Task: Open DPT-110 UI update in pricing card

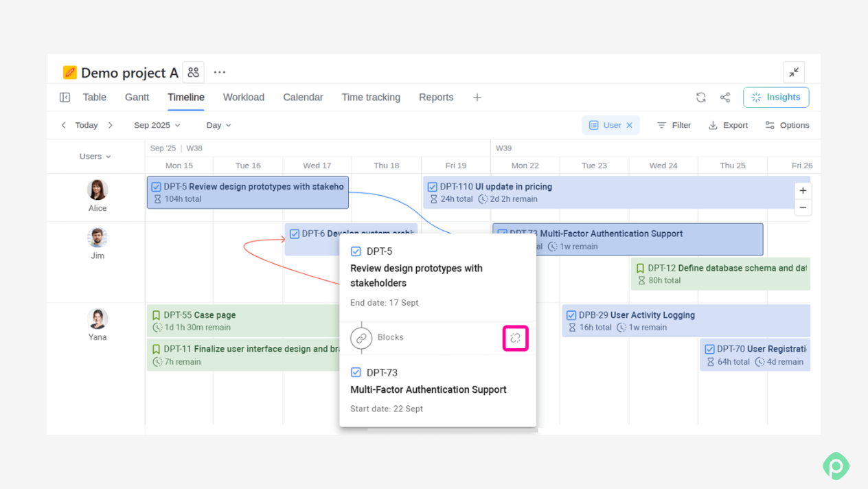Action: click(x=616, y=193)
